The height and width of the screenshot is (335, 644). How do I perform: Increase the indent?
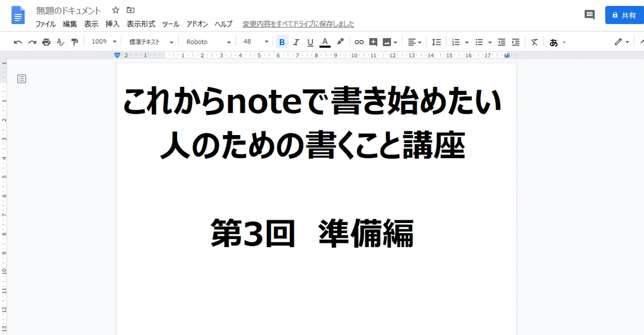[x=516, y=42]
